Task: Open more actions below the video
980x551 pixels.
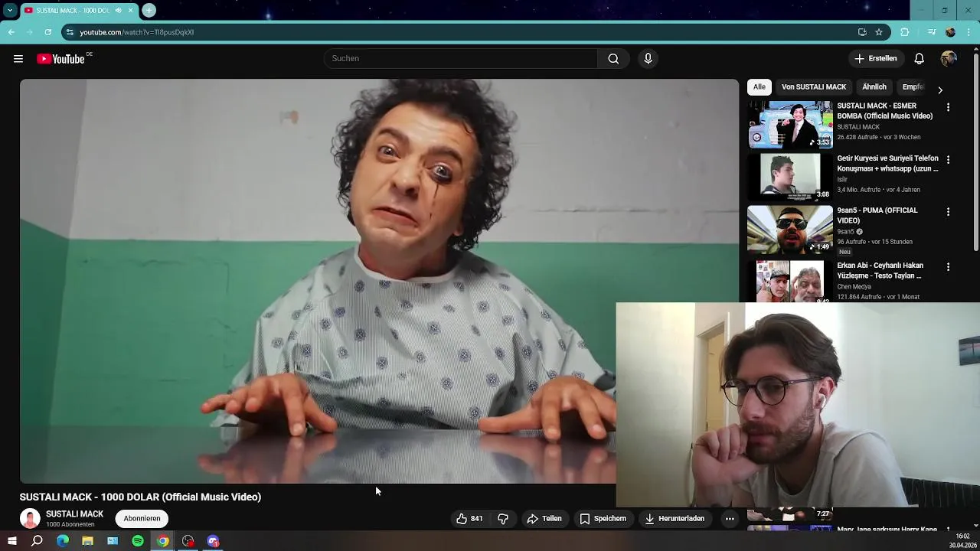Action: tap(730, 518)
